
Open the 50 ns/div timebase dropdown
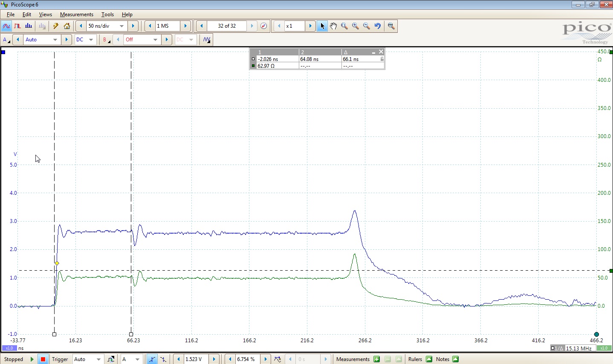(x=121, y=26)
